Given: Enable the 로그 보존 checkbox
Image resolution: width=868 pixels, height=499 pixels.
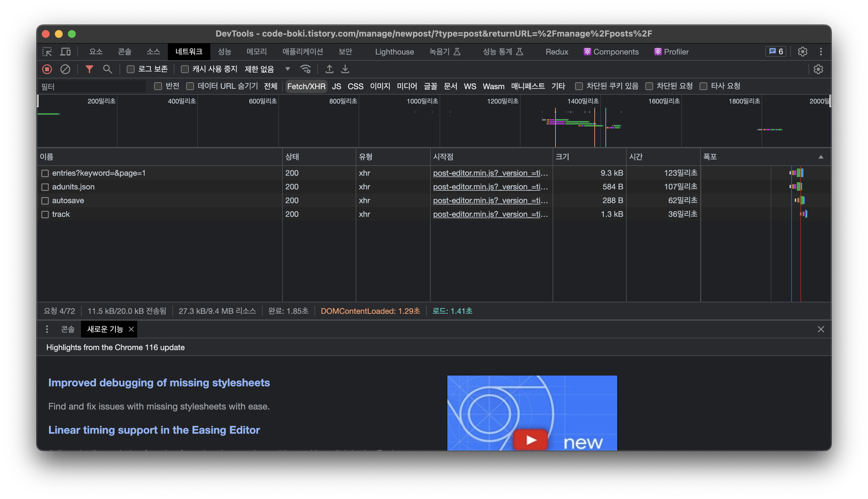Looking at the screenshot, I should coord(131,69).
